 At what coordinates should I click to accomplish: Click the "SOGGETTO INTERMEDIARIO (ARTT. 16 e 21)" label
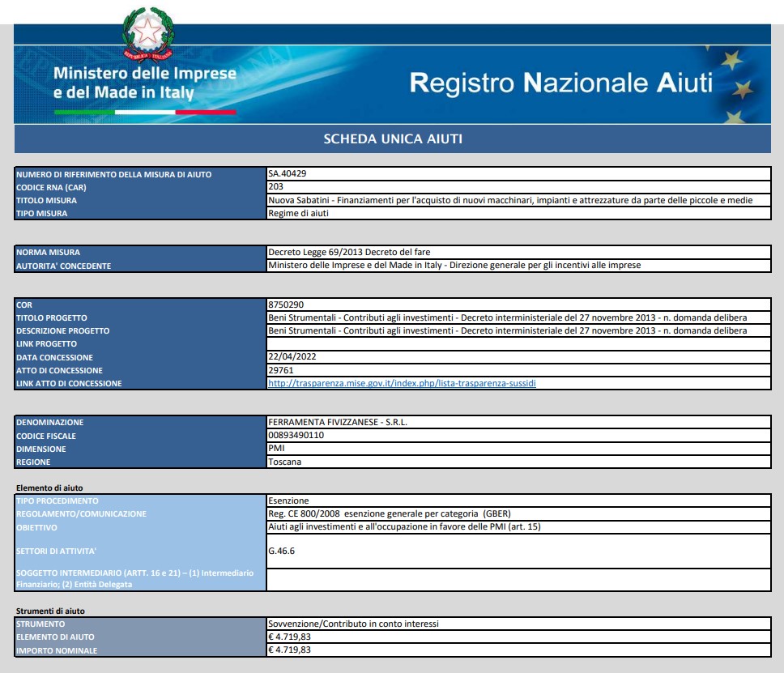[135, 578]
